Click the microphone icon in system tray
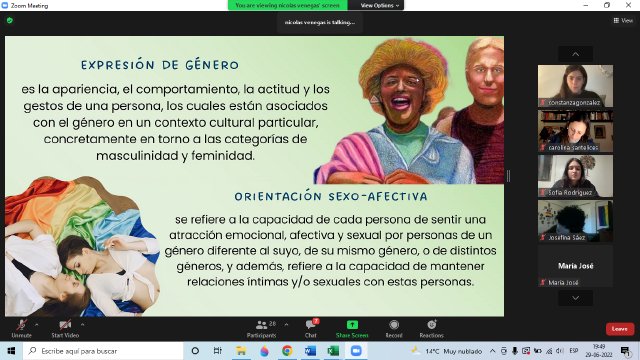Viewport: 640px width, 360px height. (x=515, y=351)
